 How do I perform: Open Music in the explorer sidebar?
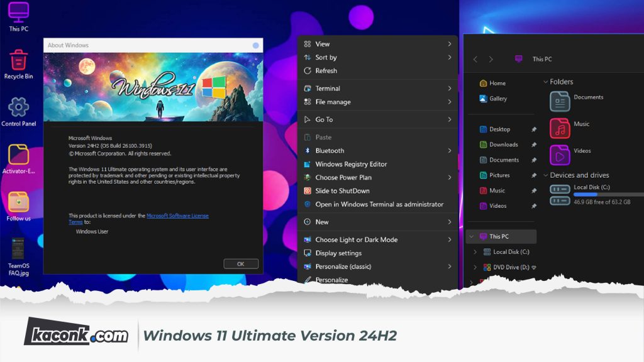[492, 190]
